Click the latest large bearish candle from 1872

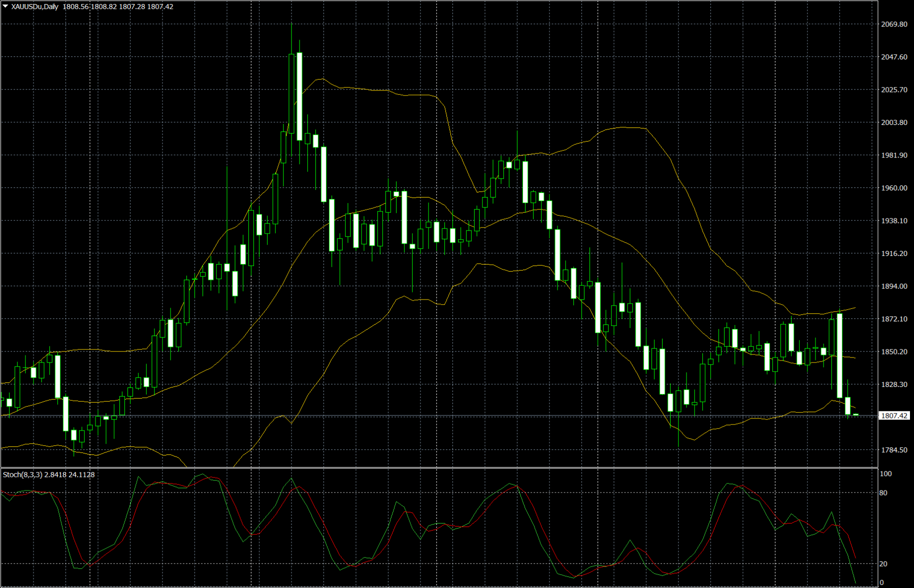(840, 355)
